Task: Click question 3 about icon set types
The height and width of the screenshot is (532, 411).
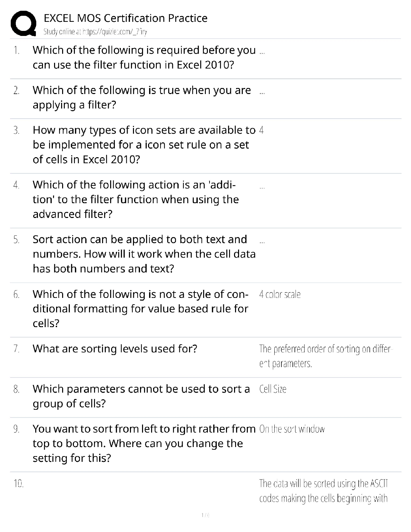Action: pyautogui.click(x=144, y=144)
